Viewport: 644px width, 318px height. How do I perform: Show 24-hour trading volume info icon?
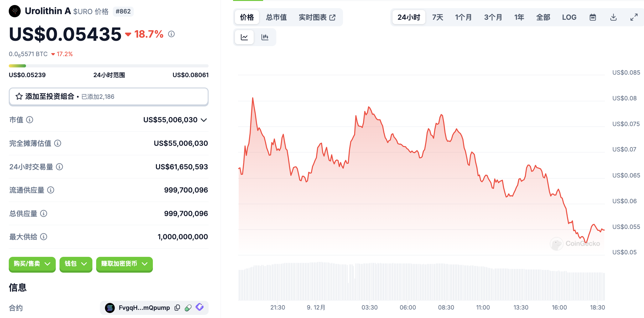(60, 167)
